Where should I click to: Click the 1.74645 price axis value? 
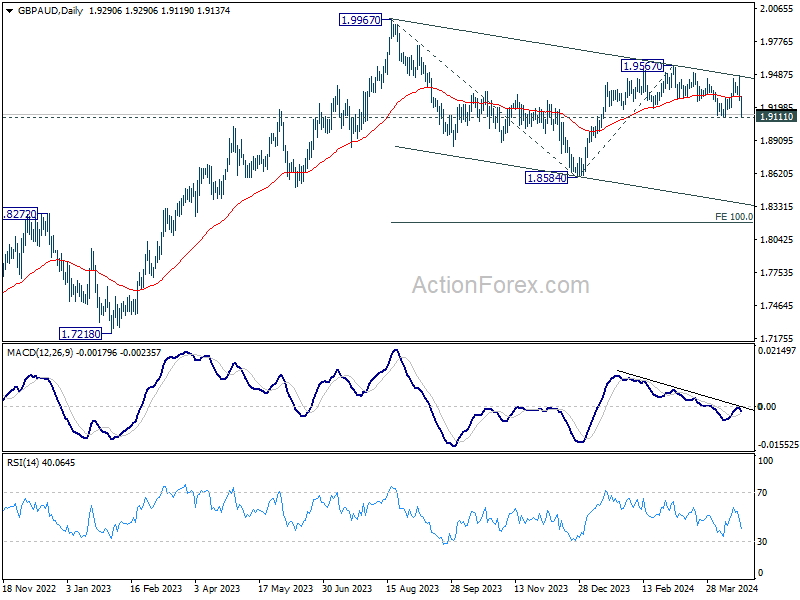(777, 306)
